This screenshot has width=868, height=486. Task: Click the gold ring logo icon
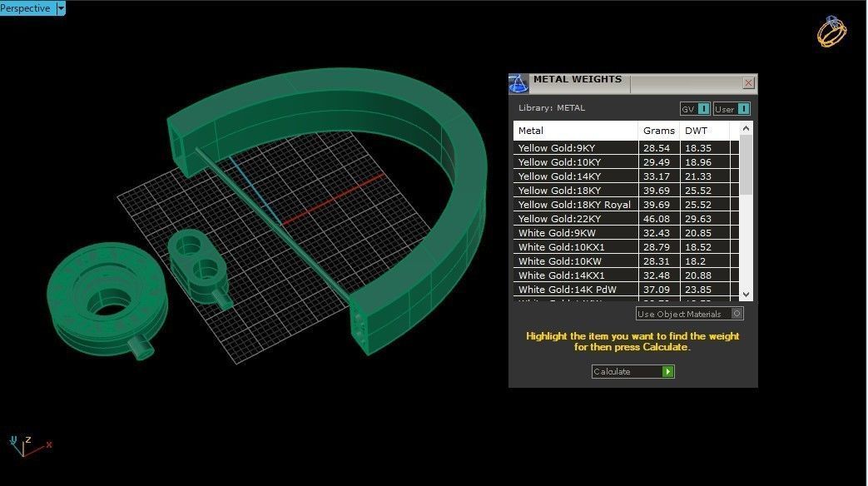(x=832, y=32)
